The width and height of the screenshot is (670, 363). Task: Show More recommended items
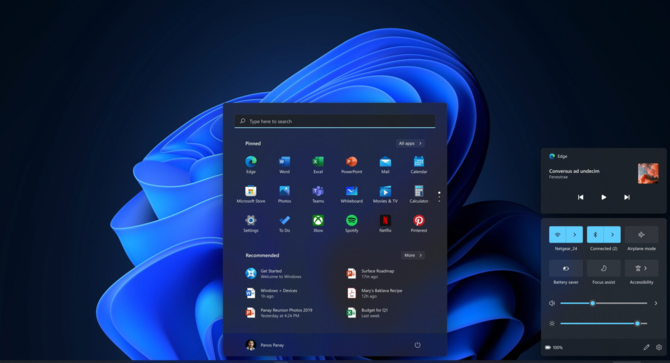pyautogui.click(x=413, y=255)
